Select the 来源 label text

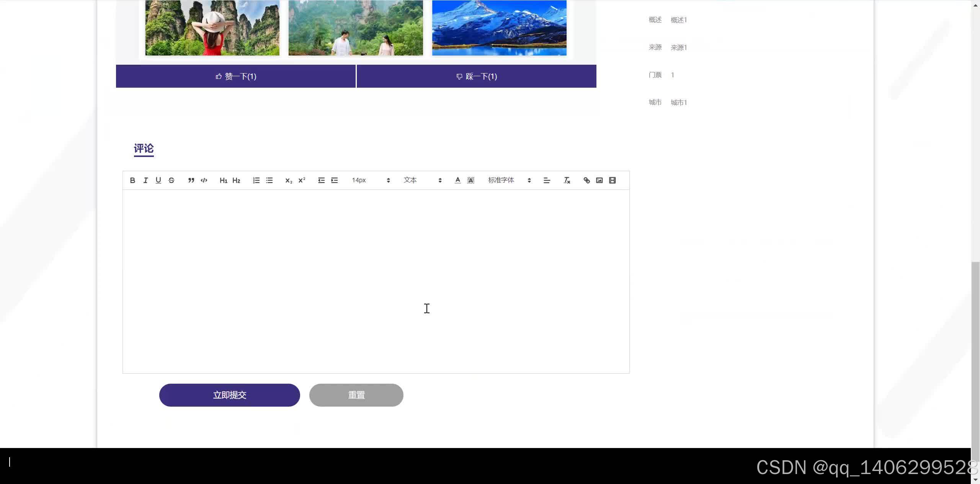[655, 47]
